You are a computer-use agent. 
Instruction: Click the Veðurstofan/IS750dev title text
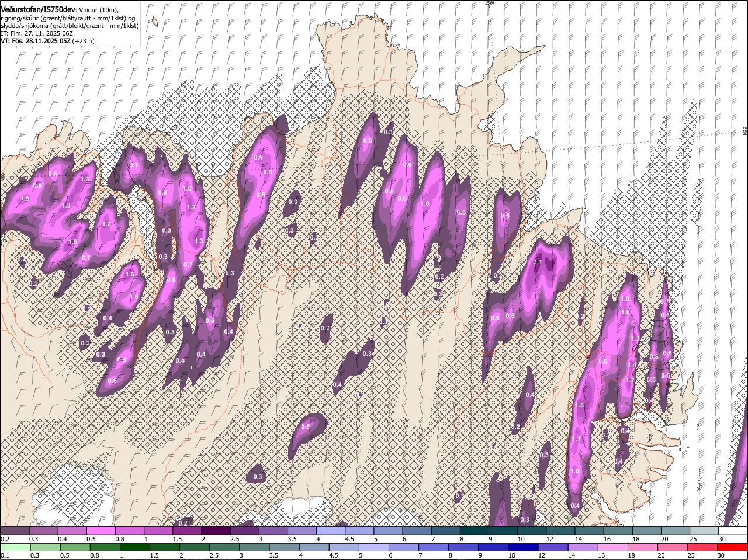point(38,10)
